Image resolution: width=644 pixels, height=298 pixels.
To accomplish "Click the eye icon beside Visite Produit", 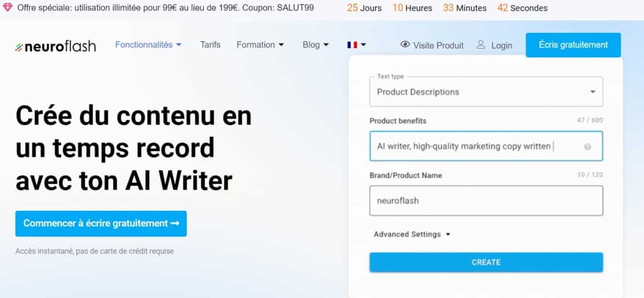I will pos(405,44).
